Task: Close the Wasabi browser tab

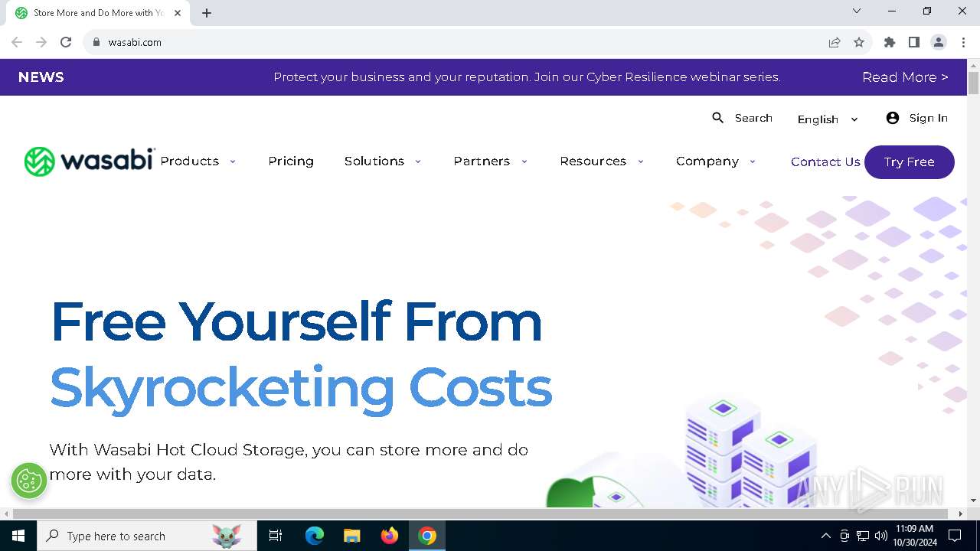Action: coord(178,13)
